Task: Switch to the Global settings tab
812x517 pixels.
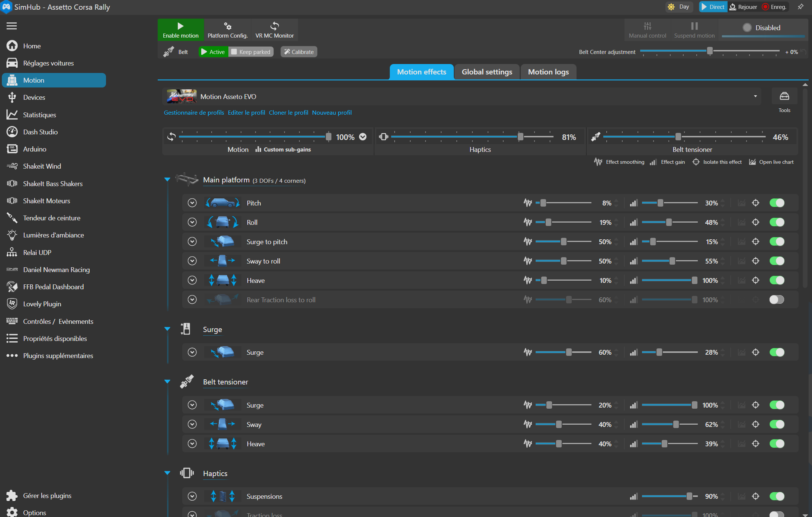Action: [487, 72]
